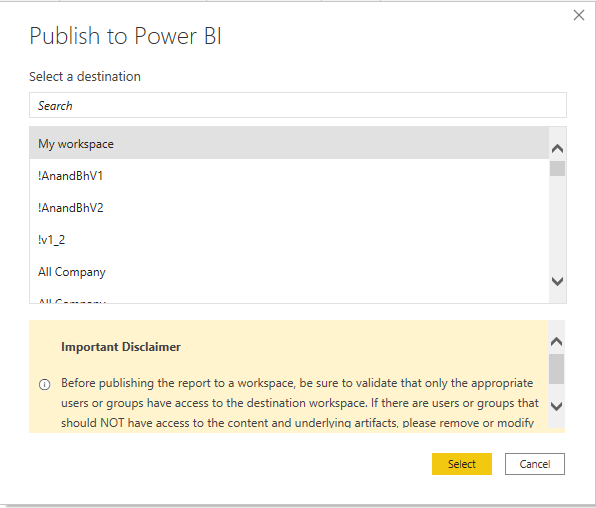Click the Cancel button
This screenshot has height=508, width=596.
(x=534, y=464)
